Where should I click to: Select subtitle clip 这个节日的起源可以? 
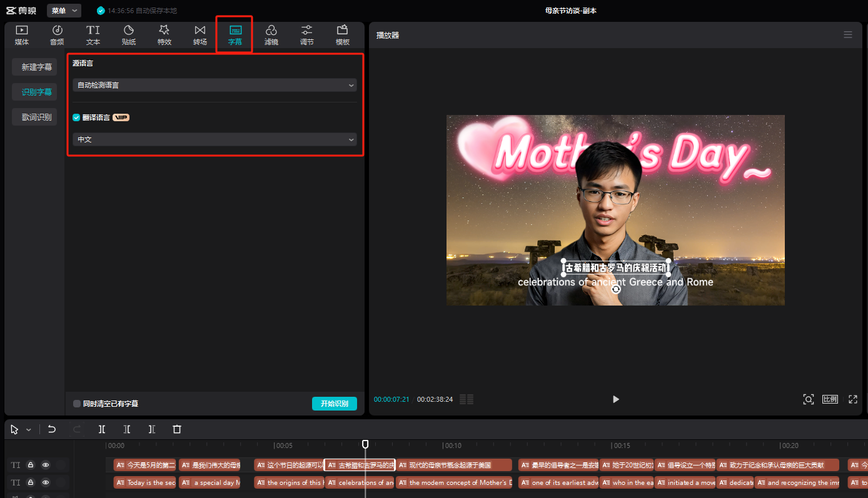click(x=289, y=465)
